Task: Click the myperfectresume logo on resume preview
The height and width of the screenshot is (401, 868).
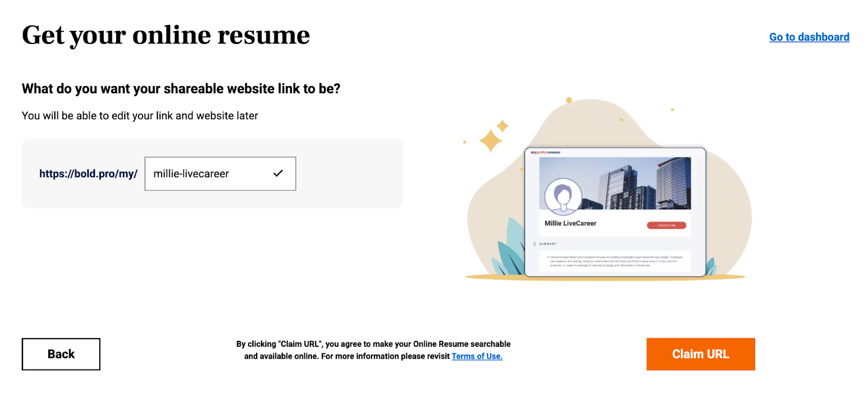Action: [545, 153]
